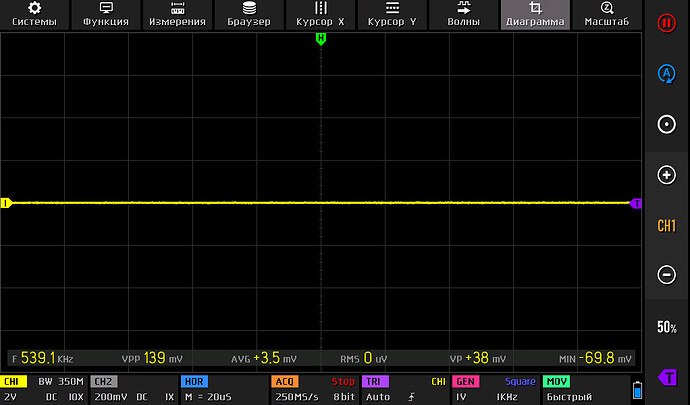The image size is (690, 405).
Task: Increase scale with the plus button
Action: [x=666, y=175]
